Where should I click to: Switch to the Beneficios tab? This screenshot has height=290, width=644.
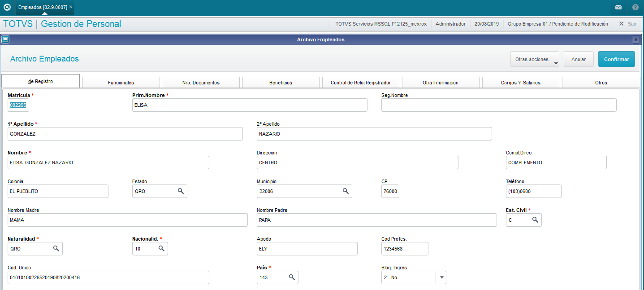[x=281, y=83]
